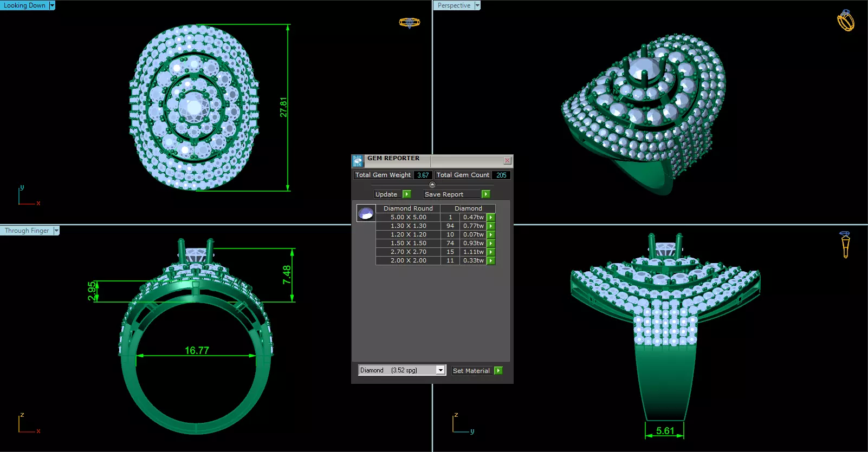
Task: Click the 5.61 shank width dimension label
Action: click(665, 431)
